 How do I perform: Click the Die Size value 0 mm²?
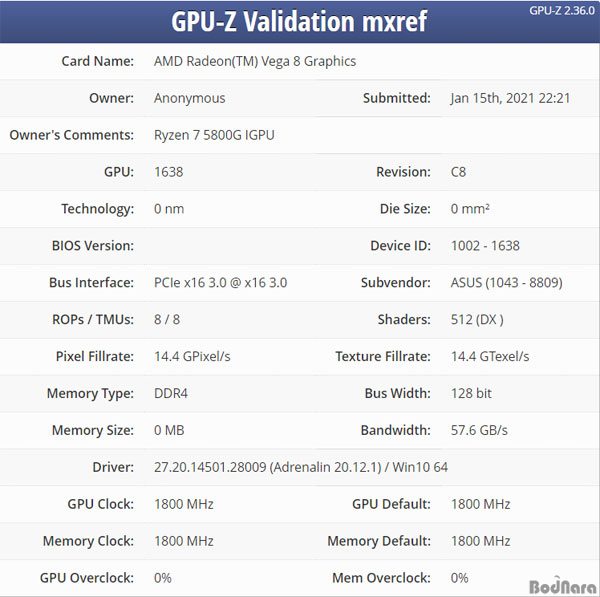coord(470,209)
